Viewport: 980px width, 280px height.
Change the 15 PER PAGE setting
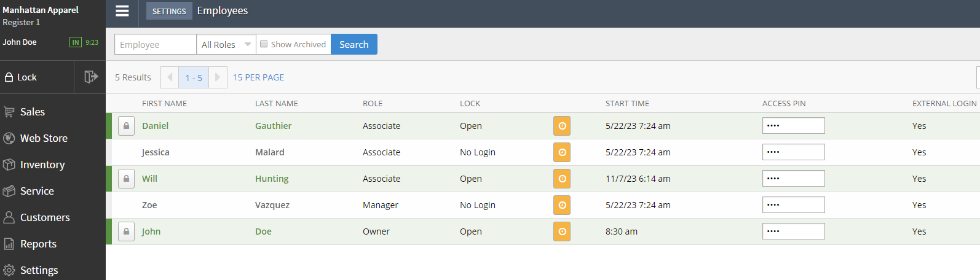(258, 77)
